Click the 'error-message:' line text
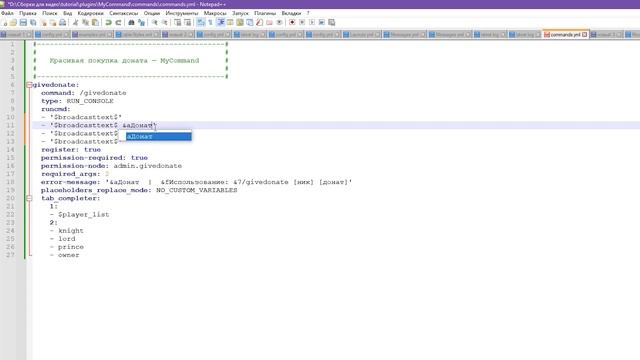 pos(196,182)
